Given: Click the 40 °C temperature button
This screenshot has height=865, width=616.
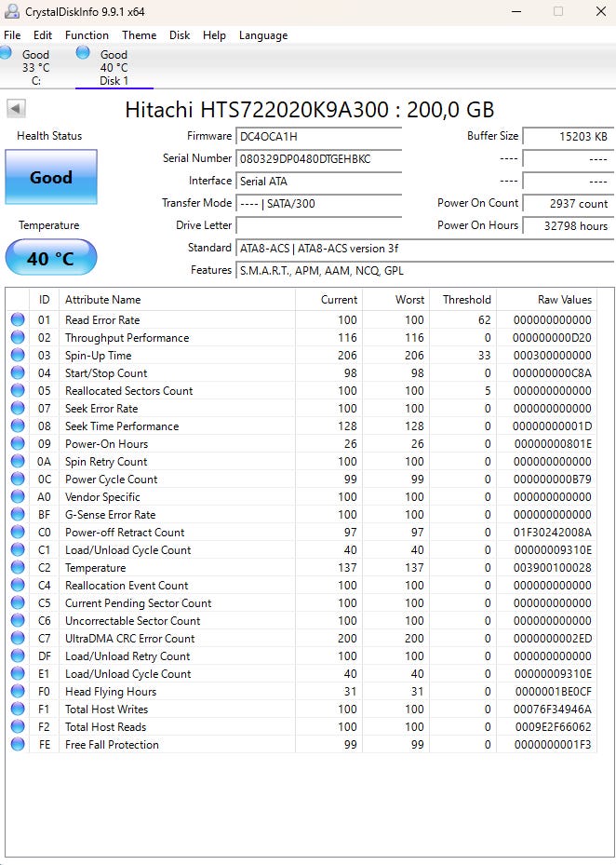Looking at the screenshot, I should pos(51,258).
